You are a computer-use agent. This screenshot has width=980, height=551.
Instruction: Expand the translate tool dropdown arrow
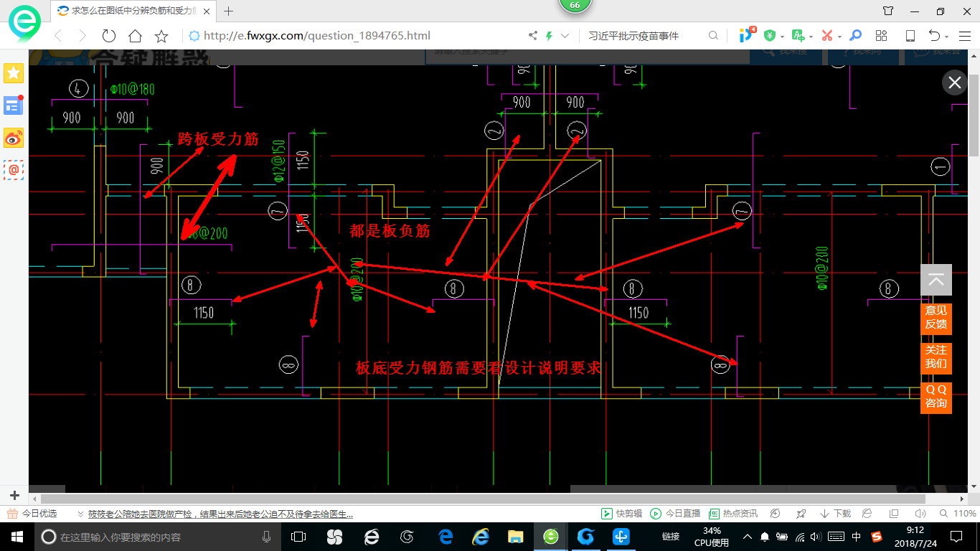[x=811, y=37]
